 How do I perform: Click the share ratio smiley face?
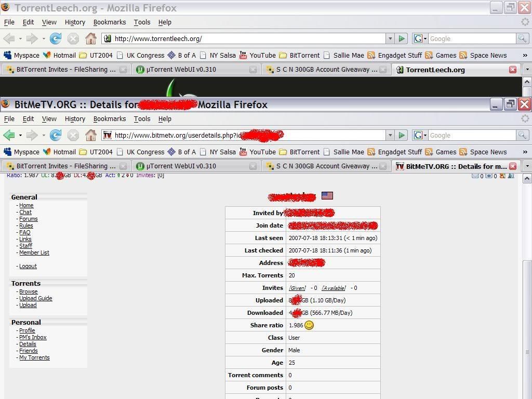(x=309, y=325)
